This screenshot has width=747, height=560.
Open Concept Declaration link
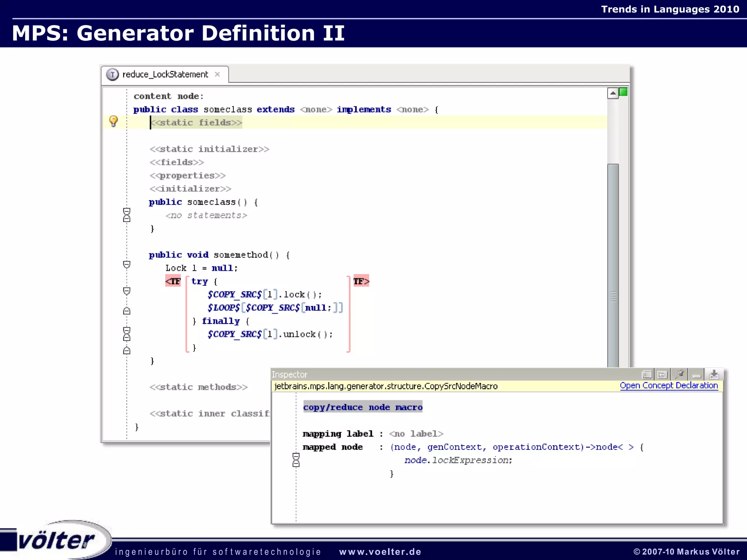point(669,386)
